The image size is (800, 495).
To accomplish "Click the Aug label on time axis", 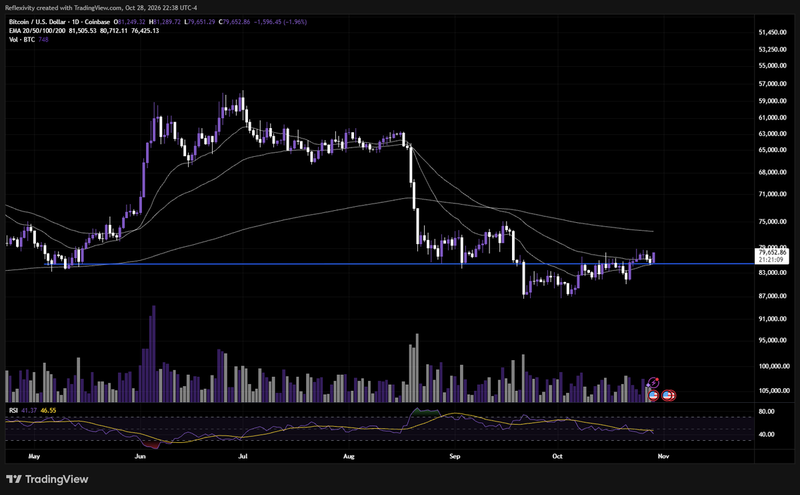I will pos(348,456).
